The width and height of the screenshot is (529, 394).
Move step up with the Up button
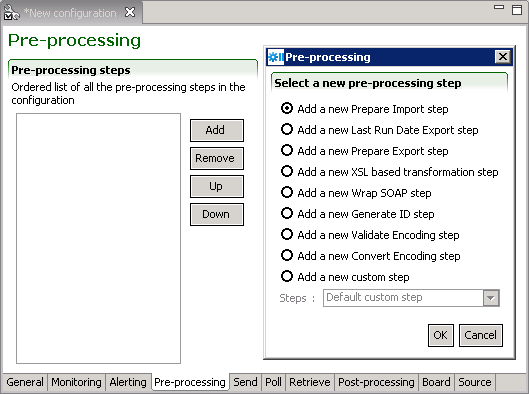point(217,186)
